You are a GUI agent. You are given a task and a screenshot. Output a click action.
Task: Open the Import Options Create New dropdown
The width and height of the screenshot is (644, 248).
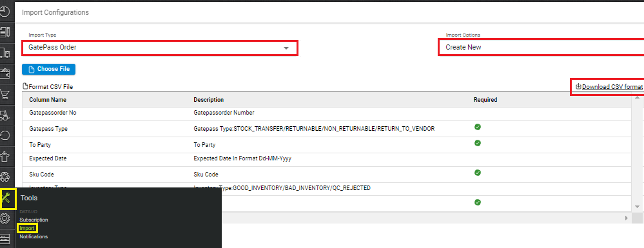click(541, 47)
